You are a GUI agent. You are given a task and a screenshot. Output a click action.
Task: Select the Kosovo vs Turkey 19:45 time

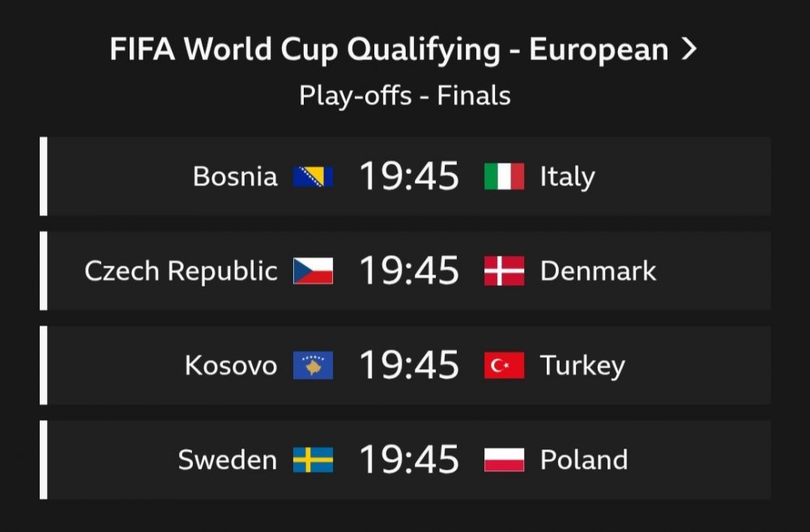click(409, 365)
